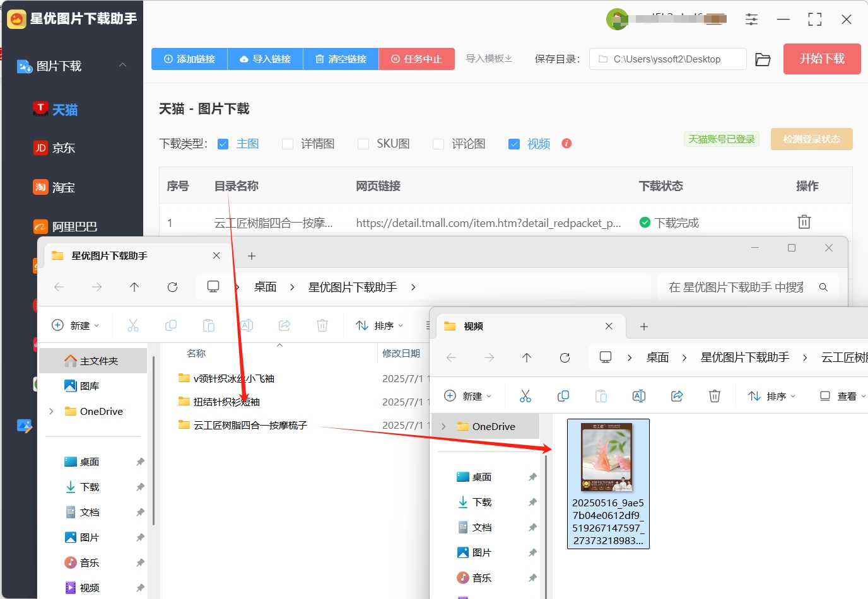Click the Paste icon in 星优图片下载助手 Explorer toolbar
This screenshot has height=599, width=868.
coord(208,325)
